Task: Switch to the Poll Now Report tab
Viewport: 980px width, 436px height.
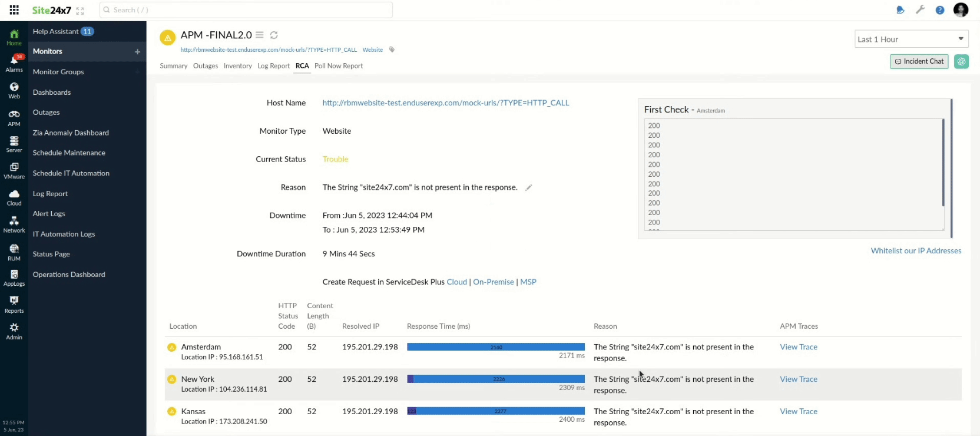Action: click(x=338, y=66)
